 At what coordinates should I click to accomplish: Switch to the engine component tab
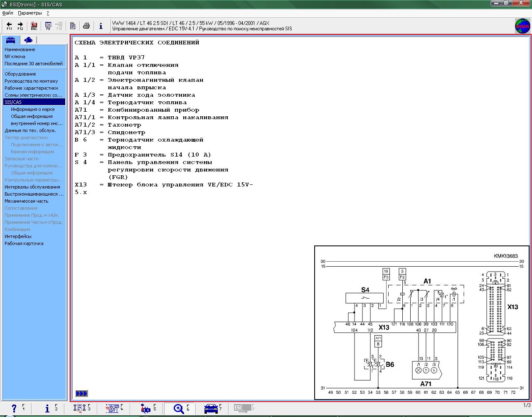pos(28,40)
